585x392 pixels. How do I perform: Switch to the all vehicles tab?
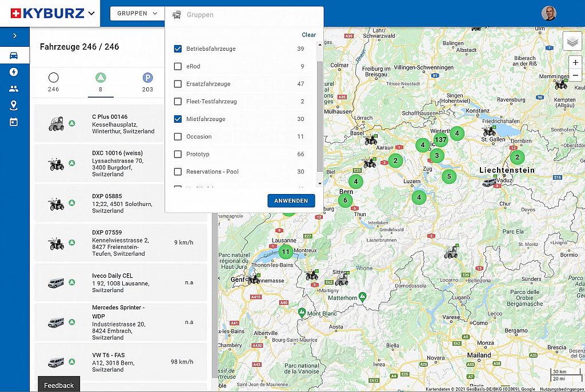[53, 80]
